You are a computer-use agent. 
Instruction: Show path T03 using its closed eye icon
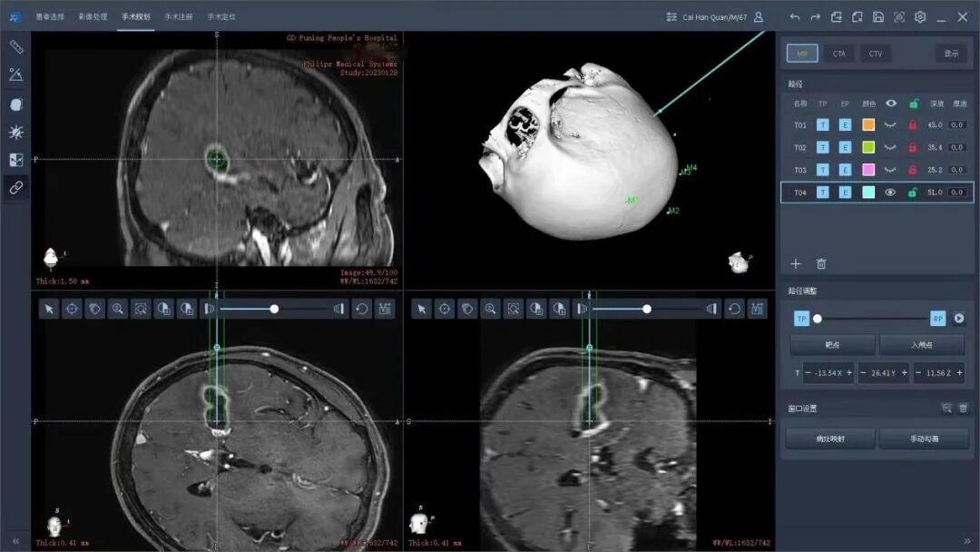click(890, 170)
